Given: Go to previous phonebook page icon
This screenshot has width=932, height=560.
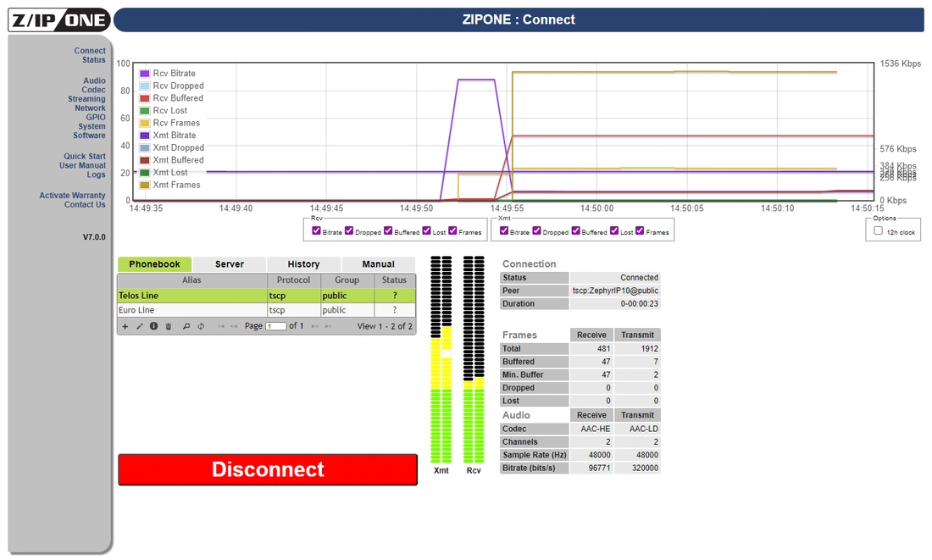Looking at the screenshot, I should [x=234, y=326].
